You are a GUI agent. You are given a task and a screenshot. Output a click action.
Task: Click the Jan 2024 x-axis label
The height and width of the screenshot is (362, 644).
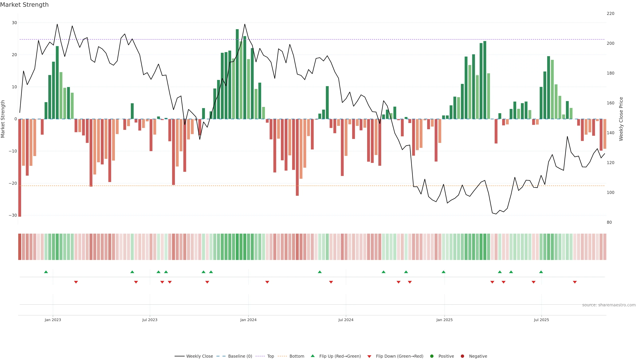coord(248,320)
